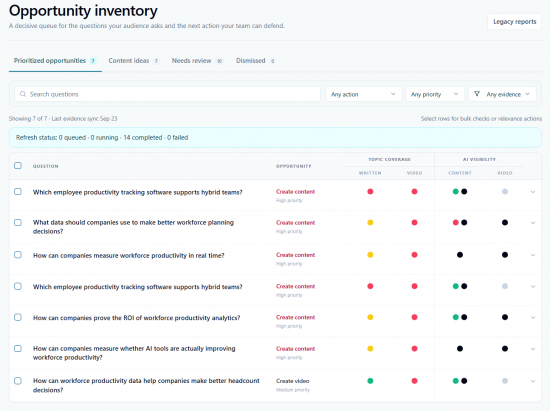550x411 pixels.
Task: Click Create content for AI tools row
Action: [x=295, y=349]
